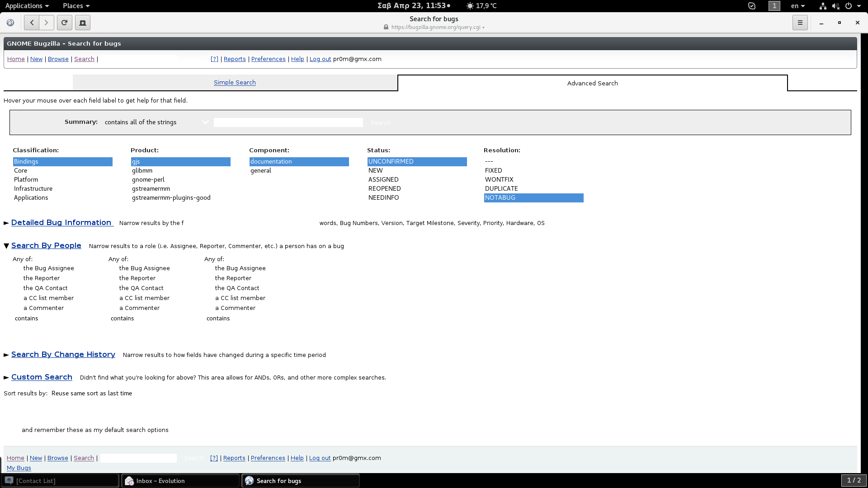868x488 pixels.
Task: Click the muted volume icon
Action: tap(835, 6)
